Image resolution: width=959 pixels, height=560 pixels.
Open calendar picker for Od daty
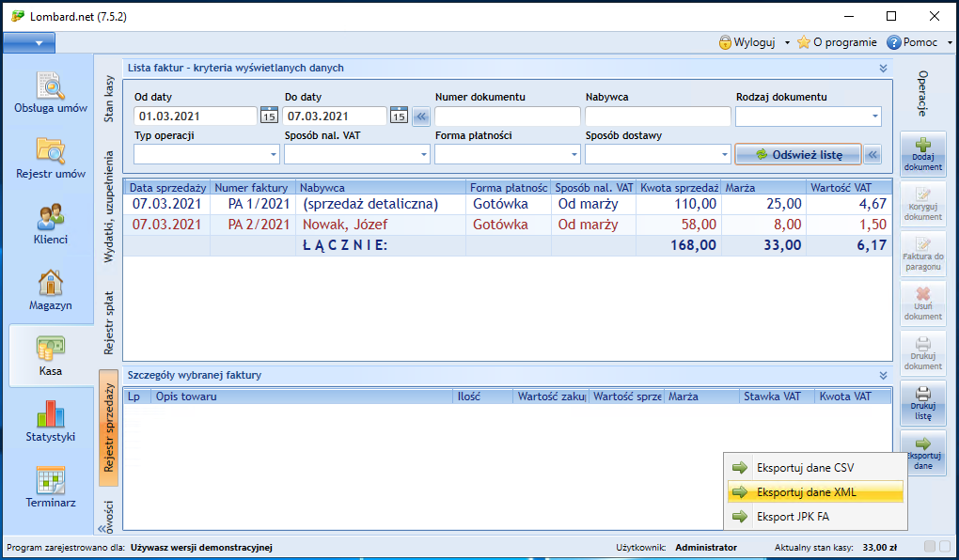click(x=269, y=117)
